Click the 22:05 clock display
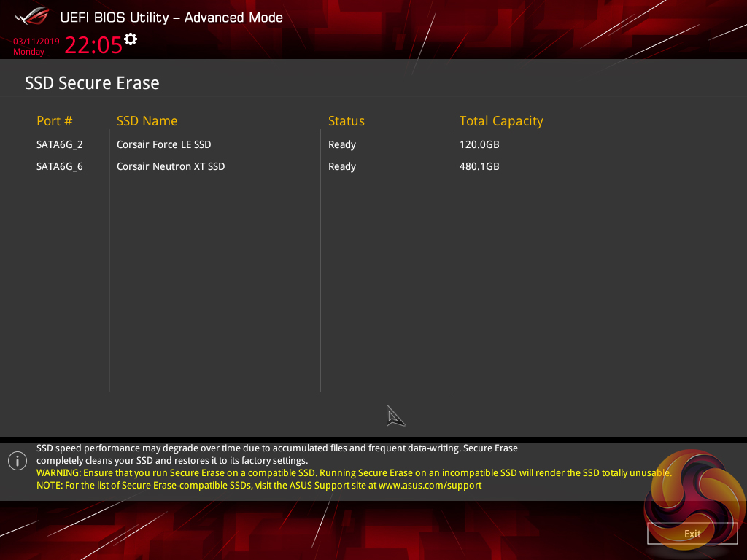747x560 pixels. pos(93,45)
